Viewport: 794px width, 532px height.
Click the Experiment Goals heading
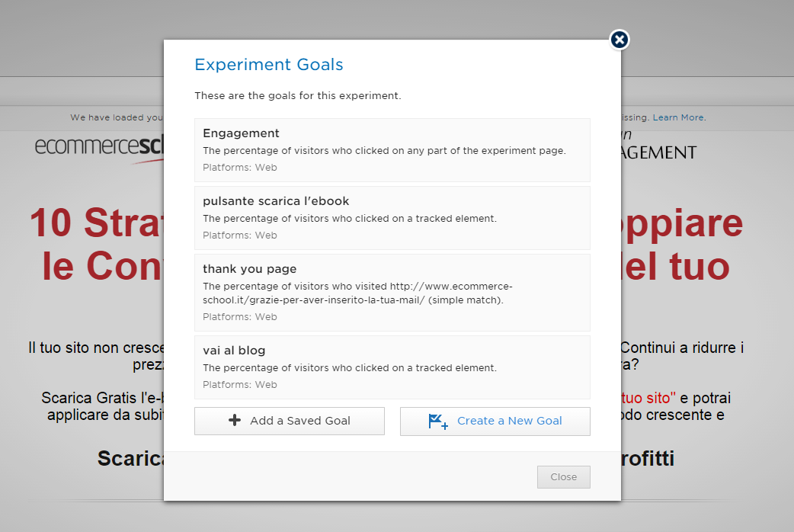269,65
